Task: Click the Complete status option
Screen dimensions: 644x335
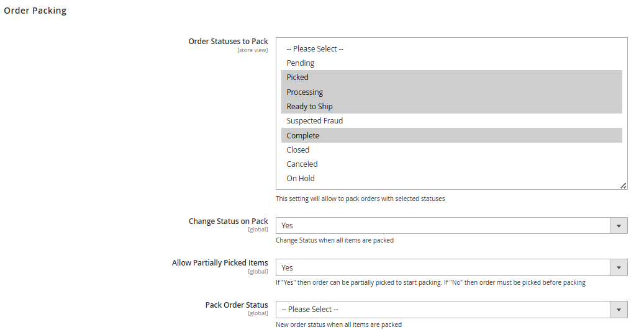Action: 303,136
